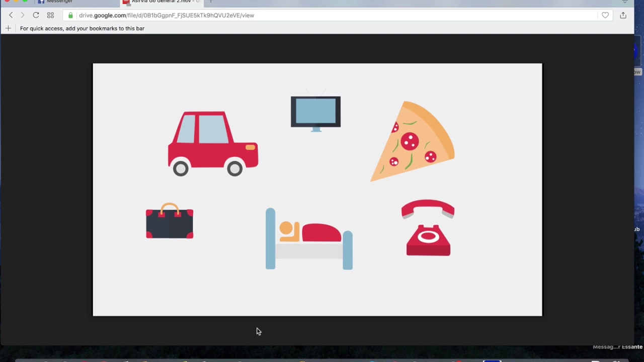Image resolution: width=644 pixels, height=362 pixels.
Task: Click the red car image in the video
Action: point(213,144)
